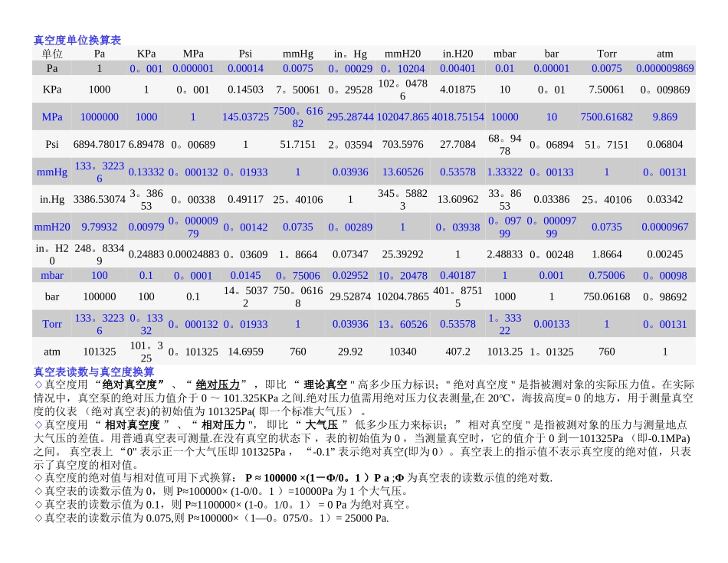Screen dimensions: 728x563
Task: Select the result text = 25000 Pa.
Action: [362, 518]
